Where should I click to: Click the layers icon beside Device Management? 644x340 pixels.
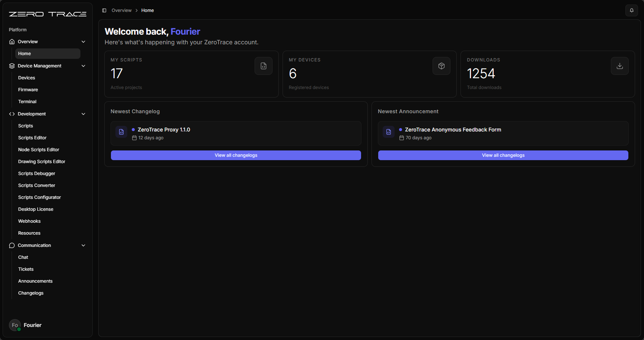[12, 66]
